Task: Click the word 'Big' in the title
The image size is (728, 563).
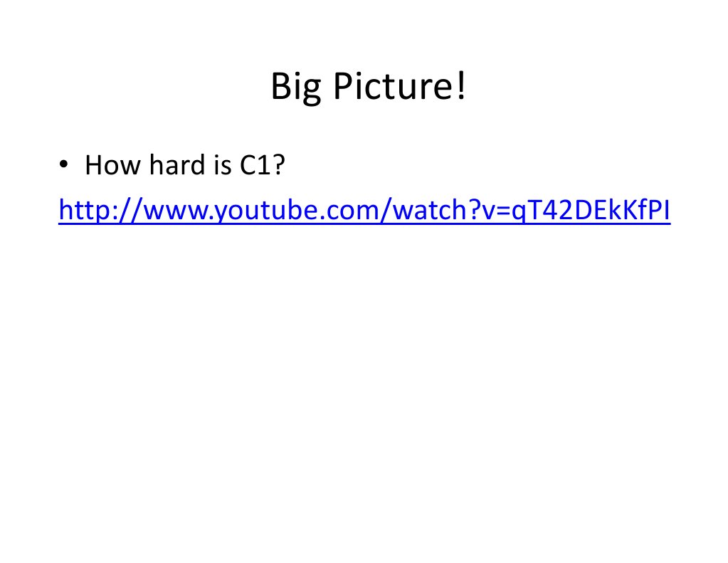Action: [x=296, y=88]
